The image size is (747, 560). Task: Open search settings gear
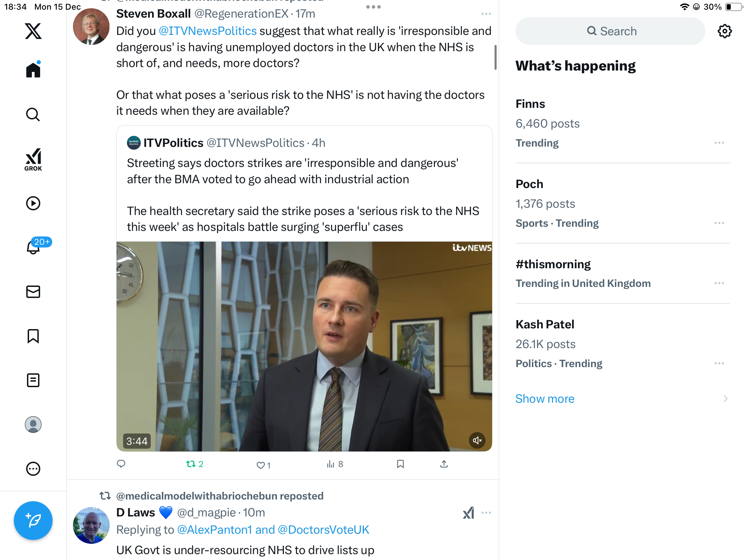(x=725, y=31)
